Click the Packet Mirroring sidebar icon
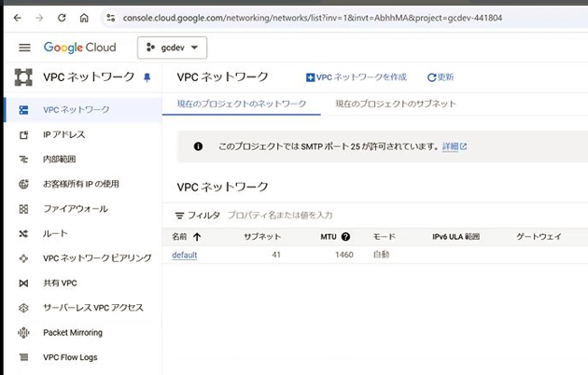 point(24,332)
